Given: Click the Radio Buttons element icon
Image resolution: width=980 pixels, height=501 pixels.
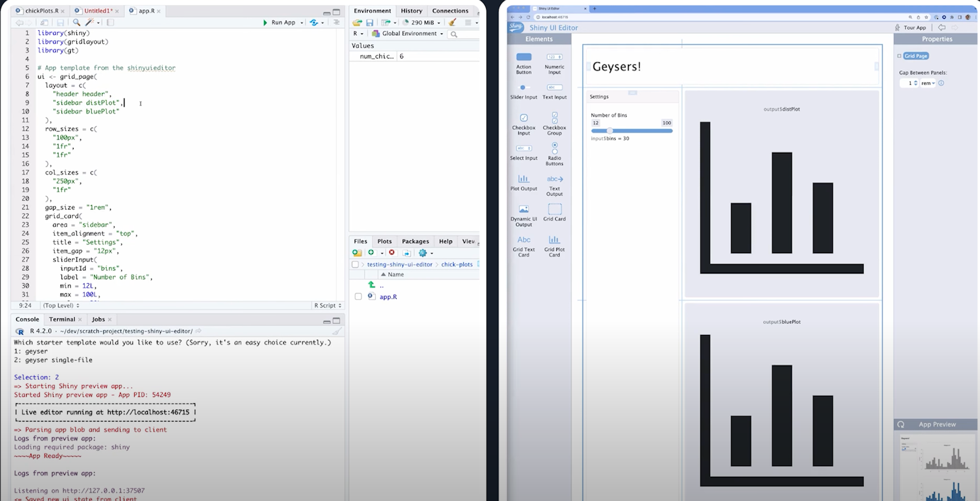Looking at the screenshot, I should (x=554, y=148).
